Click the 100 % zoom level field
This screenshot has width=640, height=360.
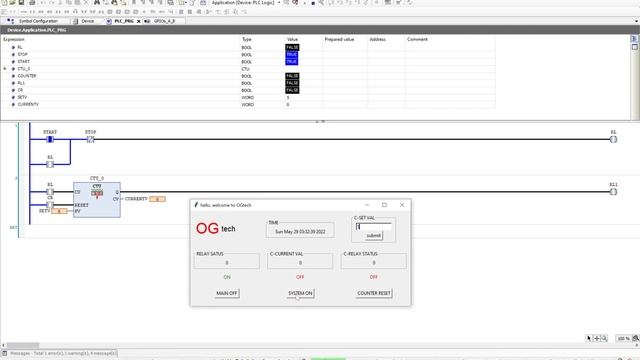click(623, 338)
